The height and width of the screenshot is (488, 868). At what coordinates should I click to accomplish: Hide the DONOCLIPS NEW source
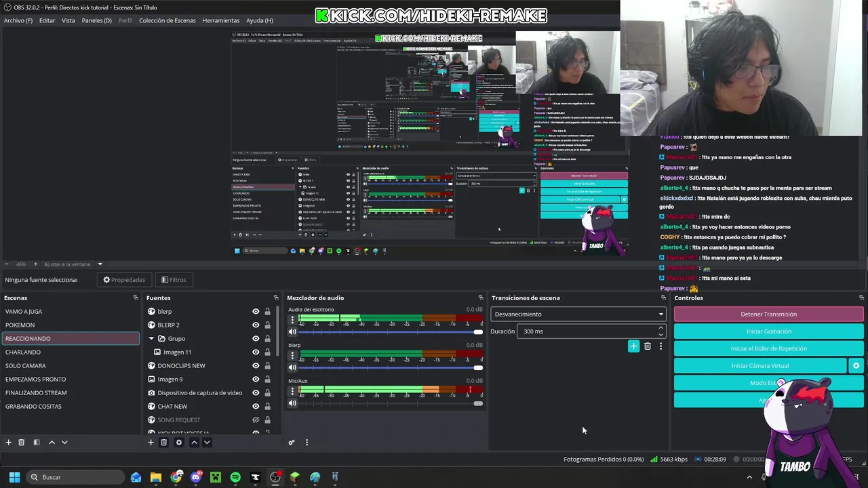(256, 366)
